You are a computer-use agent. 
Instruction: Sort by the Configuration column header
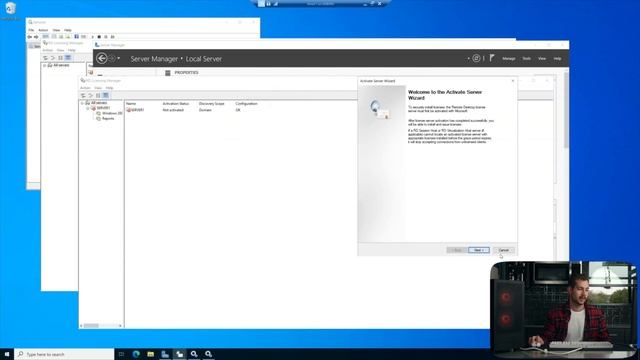246,104
